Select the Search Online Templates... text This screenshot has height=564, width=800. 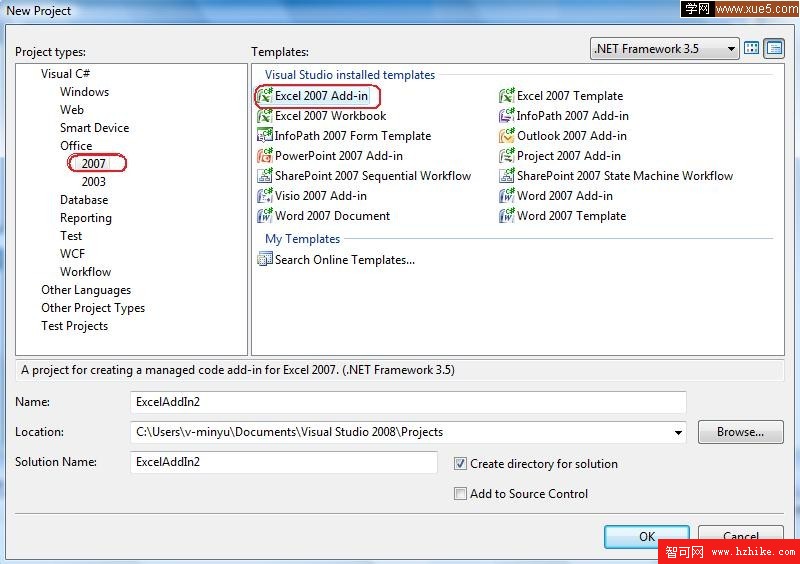tap(345, 260)
